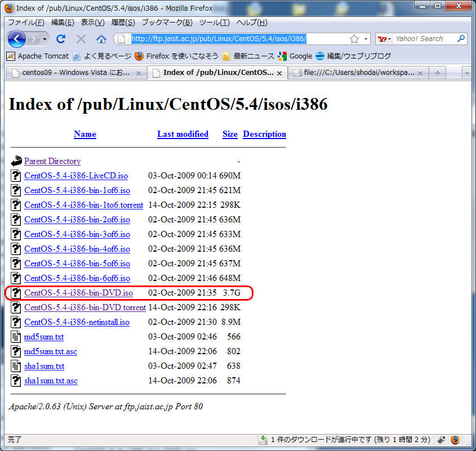This screenshot has width=476, height=451.
Task: Close the centos09 tab
Action: coord(140,73)
